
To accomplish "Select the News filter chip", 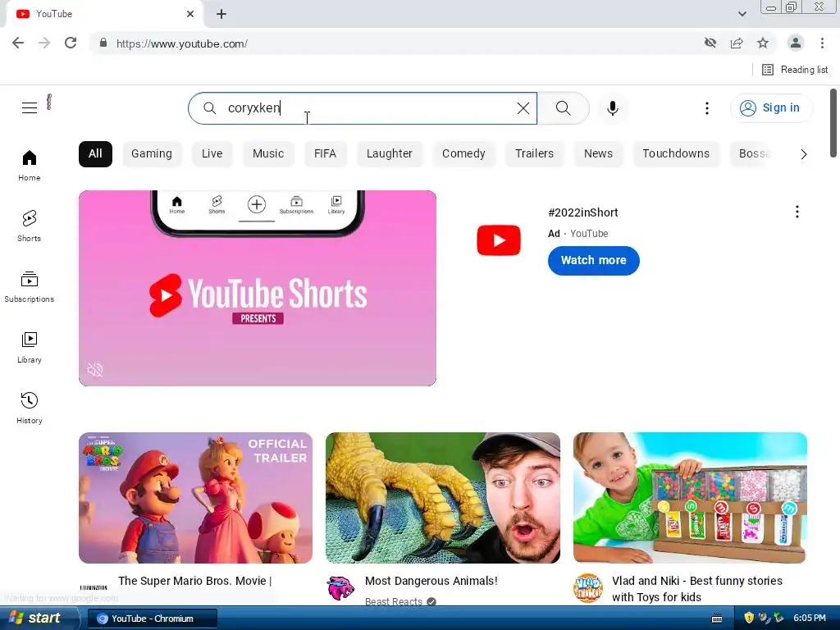I will coord(598,153).
